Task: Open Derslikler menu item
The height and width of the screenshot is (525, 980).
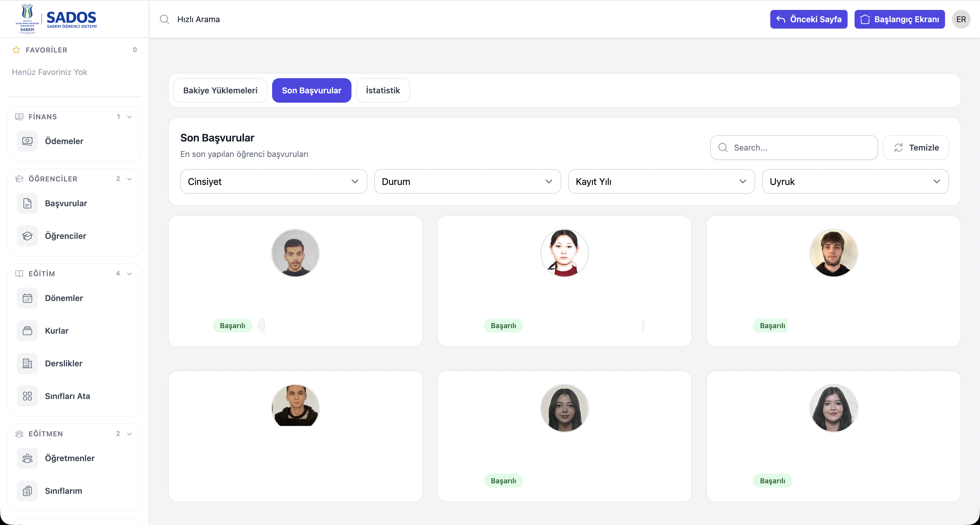Action: tap(74, 363)
